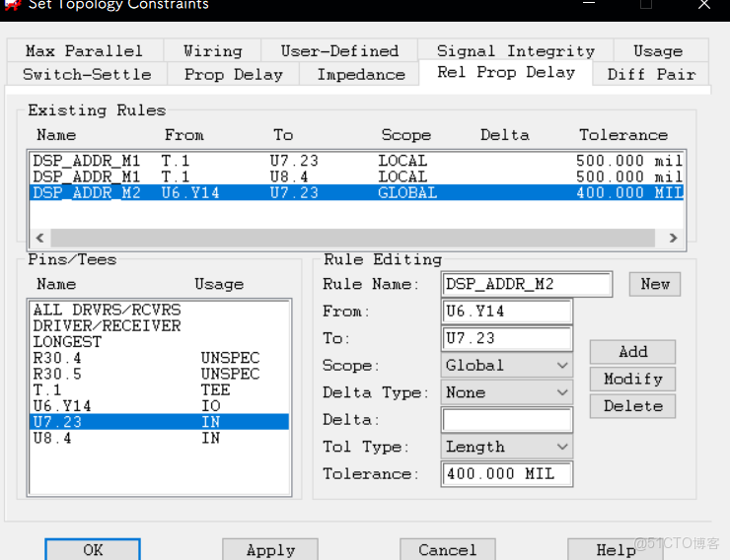
Task: Confirm with the OK button
Action: pos(93,549)
